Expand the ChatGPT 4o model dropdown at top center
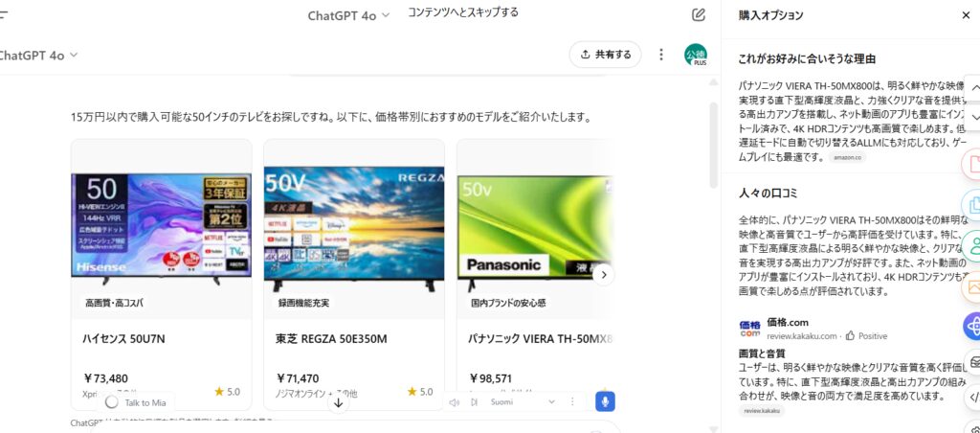This screenshot has width=980, height=433. pyautogui.click(x=348, y=15)
